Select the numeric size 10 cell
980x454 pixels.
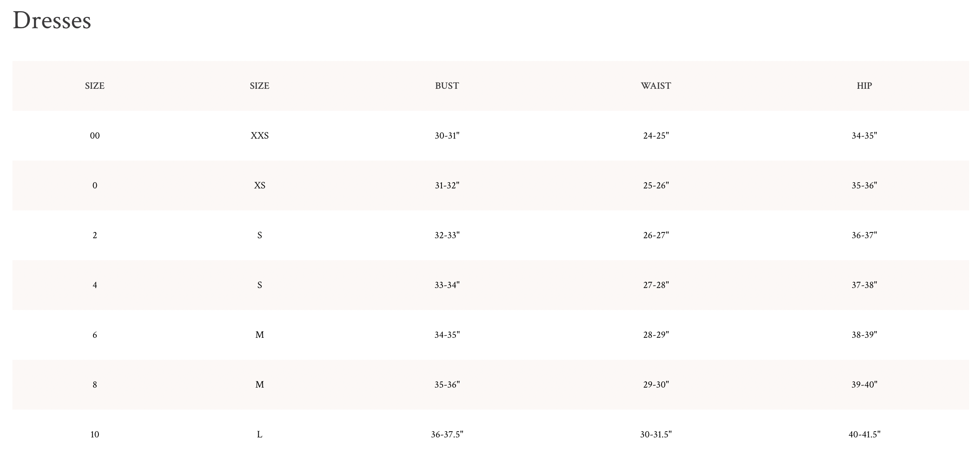[95, 434]
